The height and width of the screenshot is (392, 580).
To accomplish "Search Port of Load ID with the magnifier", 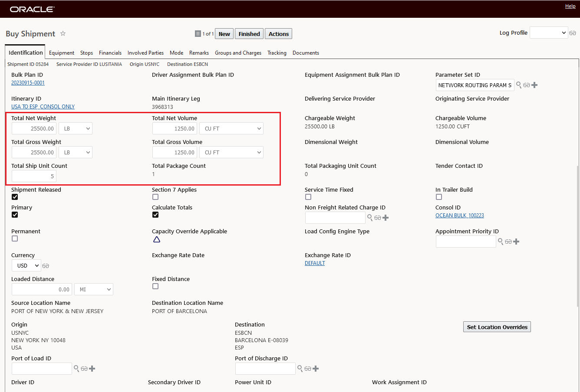I will coord(76,369).
